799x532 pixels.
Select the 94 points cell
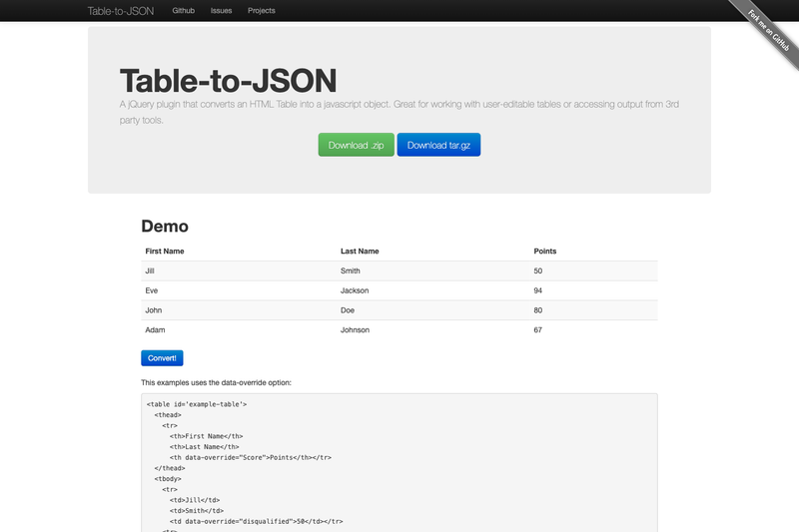tap(538, 290)
